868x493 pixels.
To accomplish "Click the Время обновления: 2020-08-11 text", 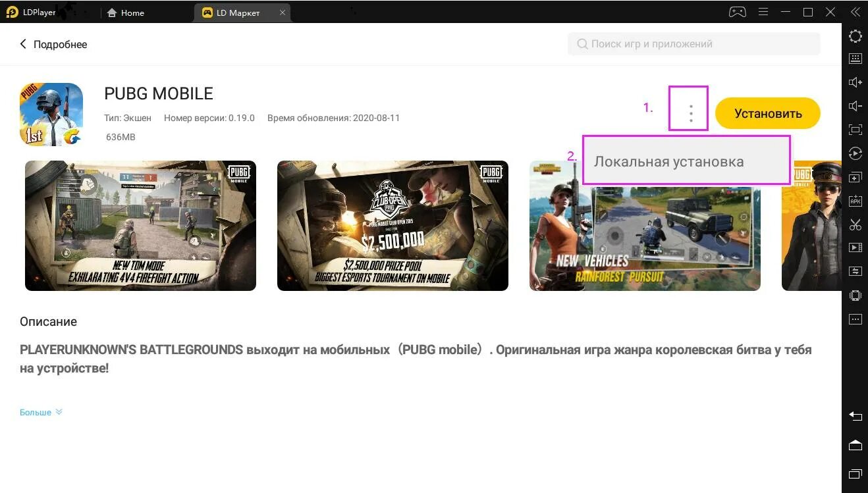I will (333, 118).
